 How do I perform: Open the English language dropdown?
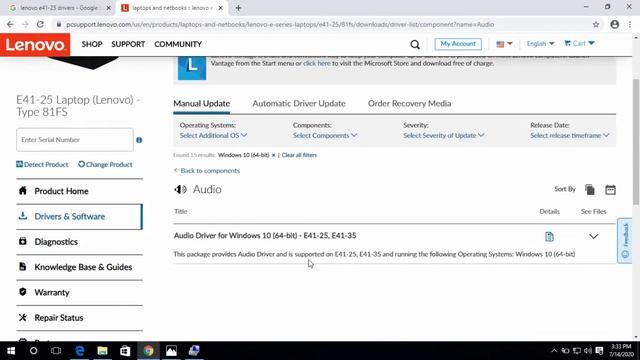540,44
